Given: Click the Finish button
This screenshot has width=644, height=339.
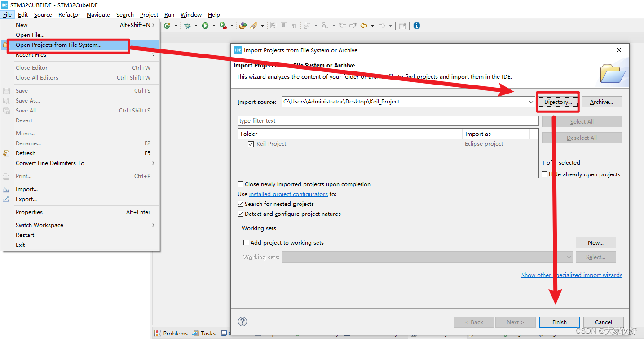Looking at the screenshot, I should [x=559, y=322].
